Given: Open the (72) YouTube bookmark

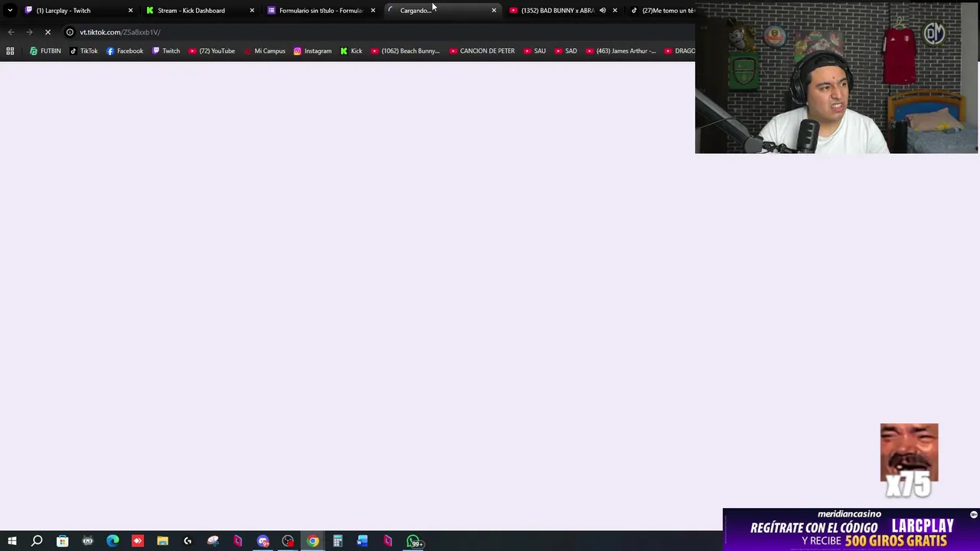Looking at the screenshot, I should coord(212,51).
